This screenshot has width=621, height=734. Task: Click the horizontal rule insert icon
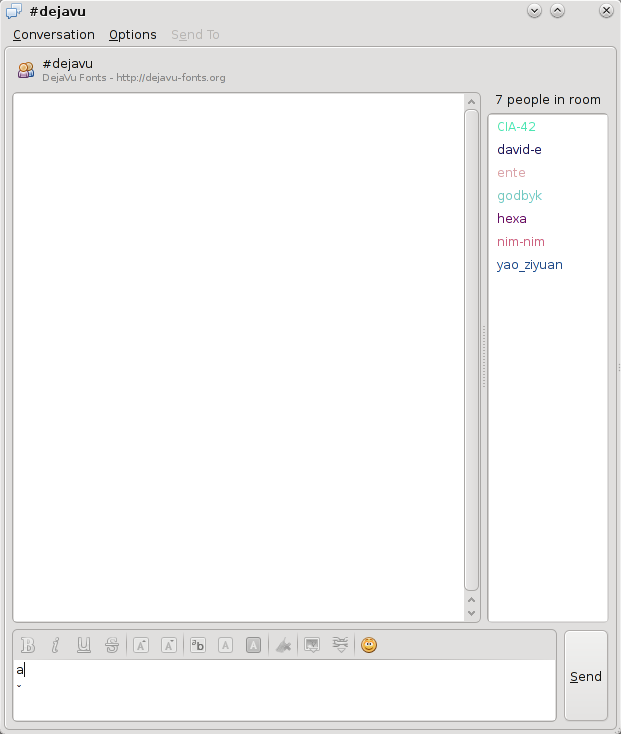point(340,645)
